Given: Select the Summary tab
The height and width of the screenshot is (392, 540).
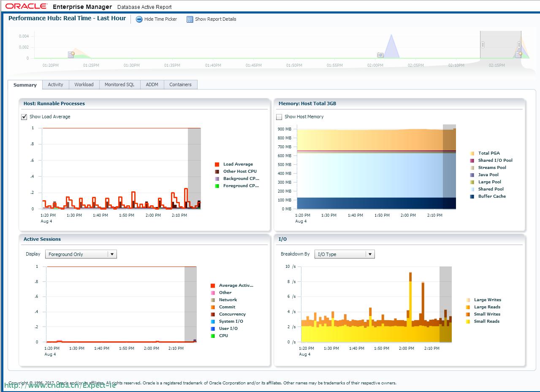Looking at the screenshot, I should tap(25, 85).
